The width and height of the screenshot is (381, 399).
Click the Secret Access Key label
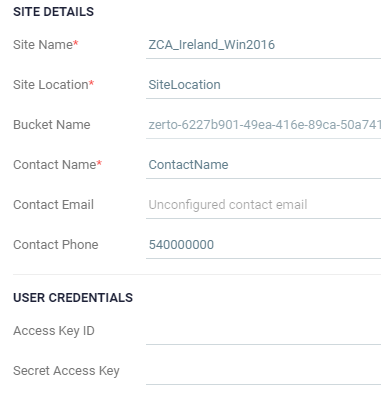[x=66, y=371]
